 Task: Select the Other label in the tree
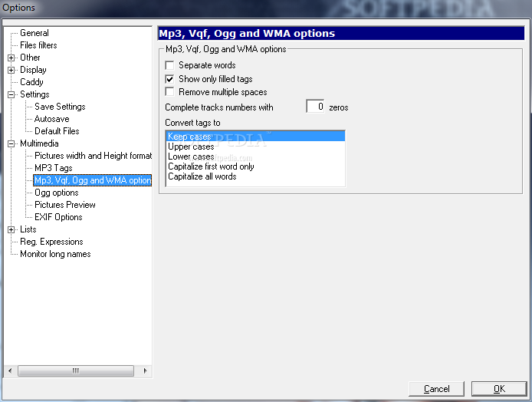30,58
